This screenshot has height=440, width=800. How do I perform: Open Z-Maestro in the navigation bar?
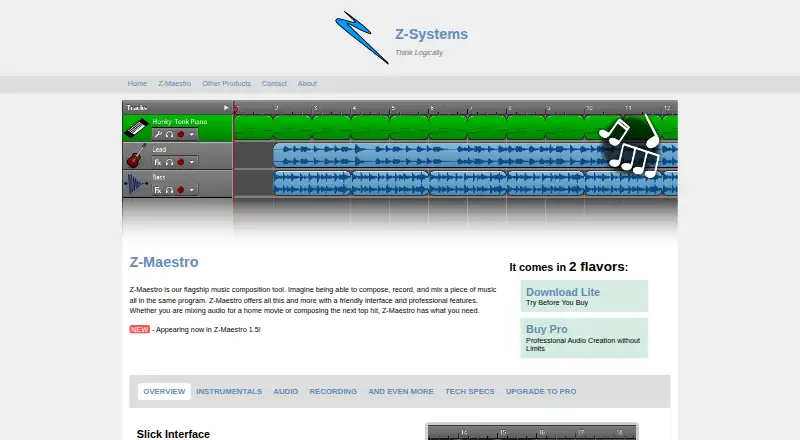(174, 84)
